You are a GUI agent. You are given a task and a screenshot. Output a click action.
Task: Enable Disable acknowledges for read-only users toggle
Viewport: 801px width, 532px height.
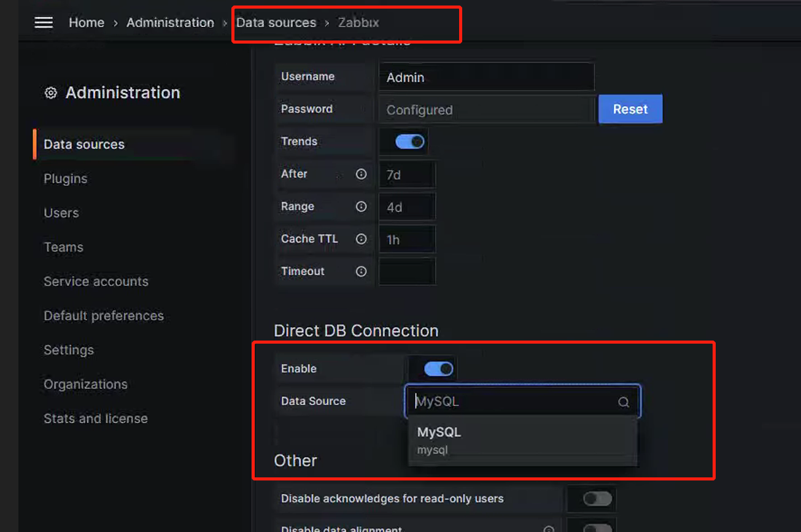click(x=597, y=499)
